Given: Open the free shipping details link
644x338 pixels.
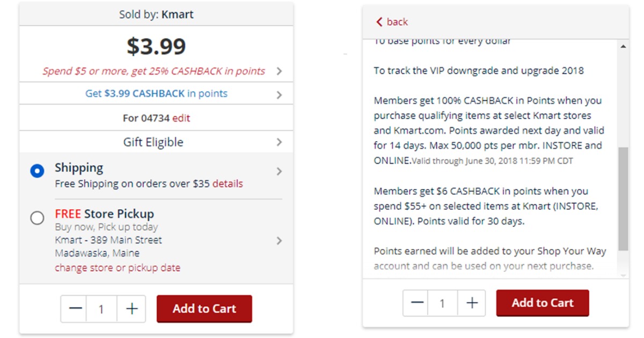Looking at the screenshot, I should pos(228,184).
